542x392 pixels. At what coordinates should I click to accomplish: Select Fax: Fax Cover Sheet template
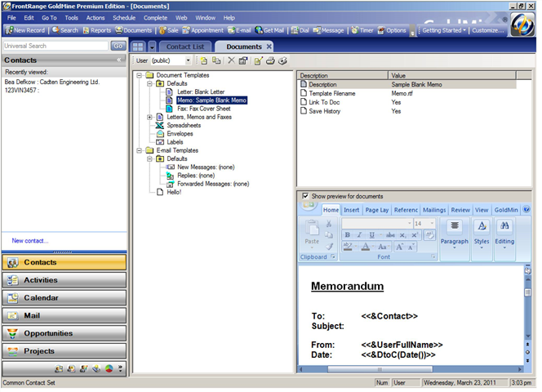203,109
